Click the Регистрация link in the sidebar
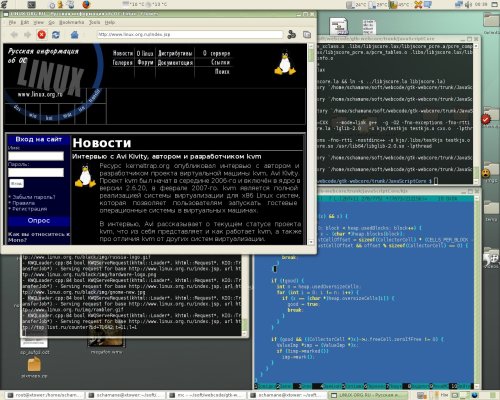The width and height of the screenshot is (500, 400). pos(30,209)
